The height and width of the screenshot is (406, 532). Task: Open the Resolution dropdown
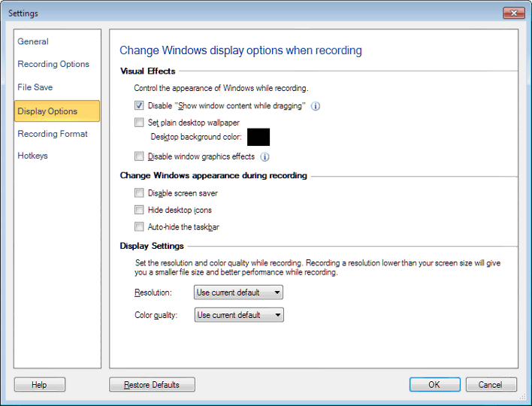click(x=238, y=292)
